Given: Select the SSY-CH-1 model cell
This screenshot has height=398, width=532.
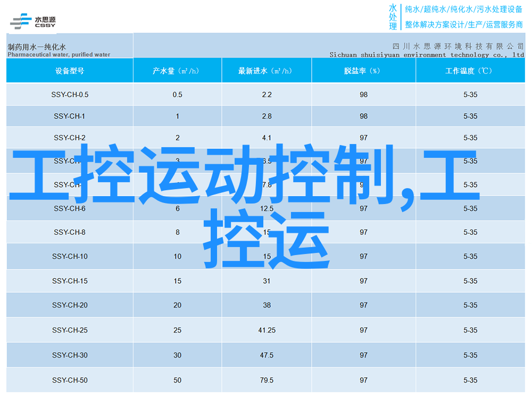Looking at the screenshot, I should tap(70, 116).
